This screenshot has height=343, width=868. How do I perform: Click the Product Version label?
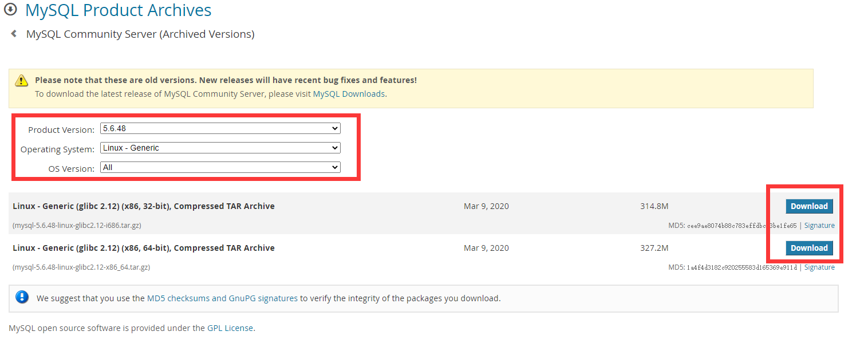point(61,130)
